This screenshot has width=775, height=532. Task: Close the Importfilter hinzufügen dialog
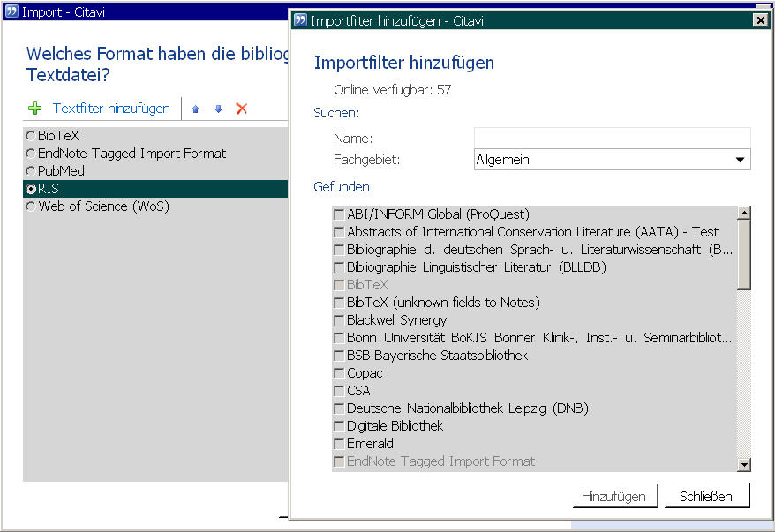pos(760,20)
